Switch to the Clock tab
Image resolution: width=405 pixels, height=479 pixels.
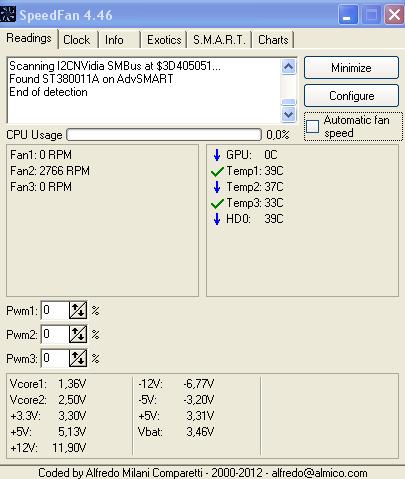point(77,40)
